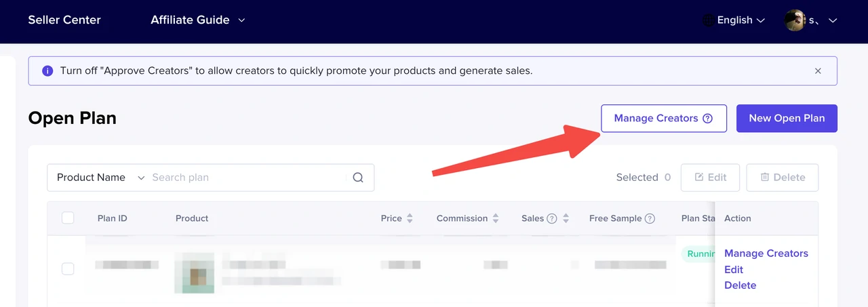Go to Seller Center home
Image resolution: width=868 pixels, height=307 pixels.
tap(64, 20)
